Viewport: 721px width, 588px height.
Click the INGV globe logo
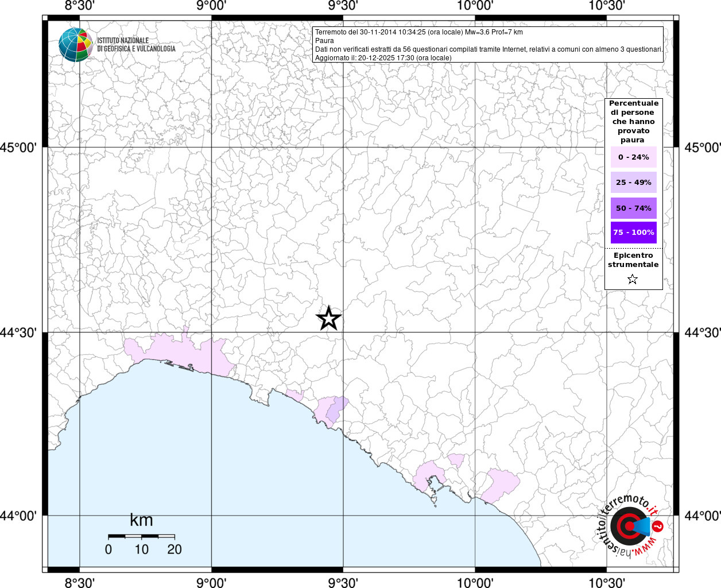pos(76,45)
